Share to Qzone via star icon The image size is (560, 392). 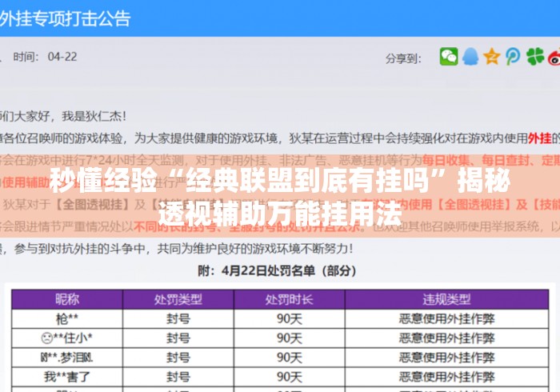[491, 57]
